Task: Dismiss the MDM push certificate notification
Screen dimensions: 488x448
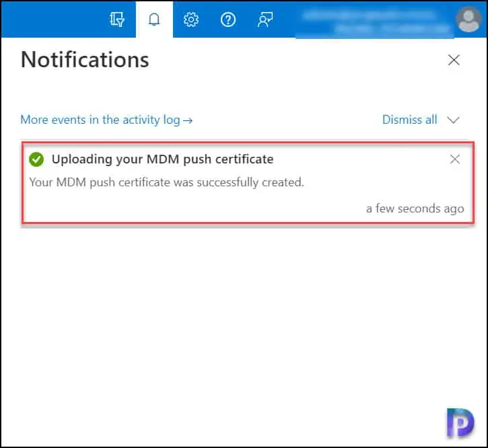Action: click(455, 159)
